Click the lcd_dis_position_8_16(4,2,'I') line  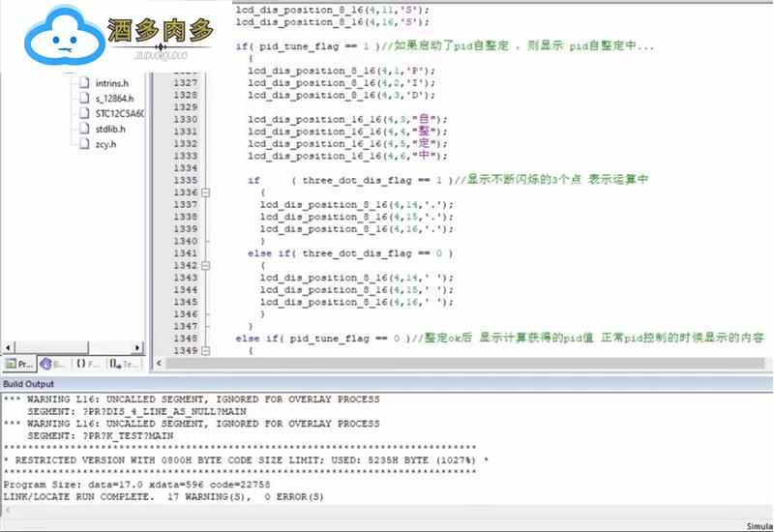(342, 82)
